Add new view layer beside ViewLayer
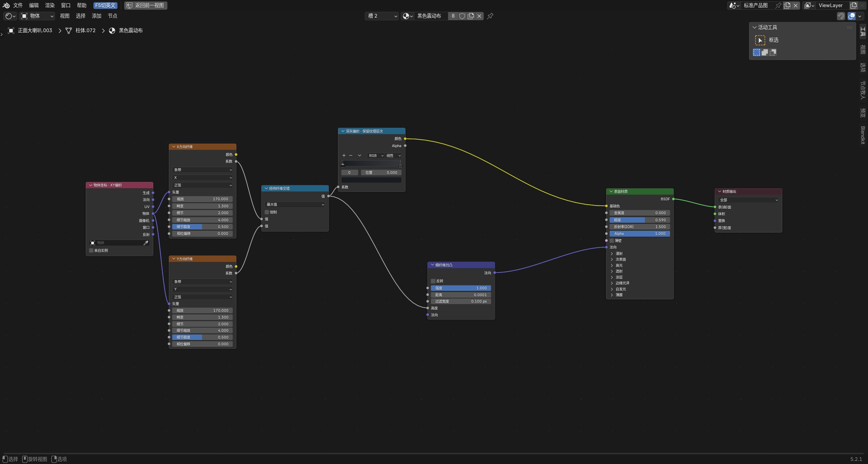 pos(853,6)
